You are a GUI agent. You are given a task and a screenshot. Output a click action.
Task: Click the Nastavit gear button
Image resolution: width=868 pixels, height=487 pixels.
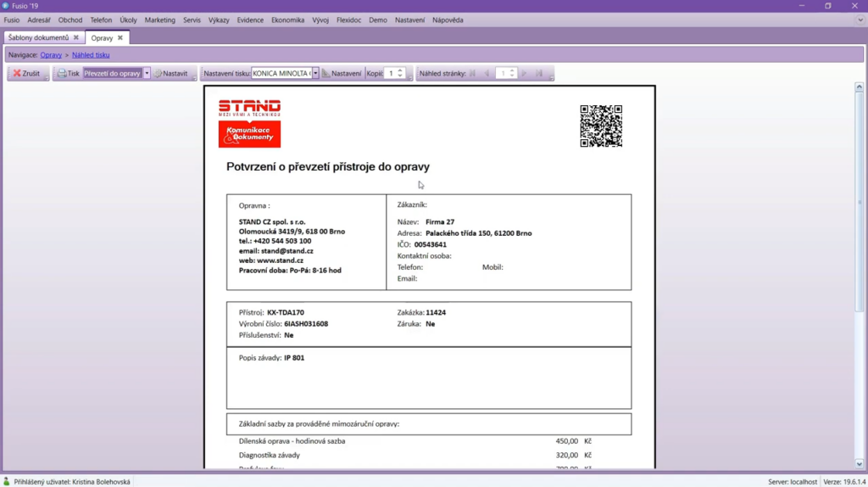[x=171, y=74]
